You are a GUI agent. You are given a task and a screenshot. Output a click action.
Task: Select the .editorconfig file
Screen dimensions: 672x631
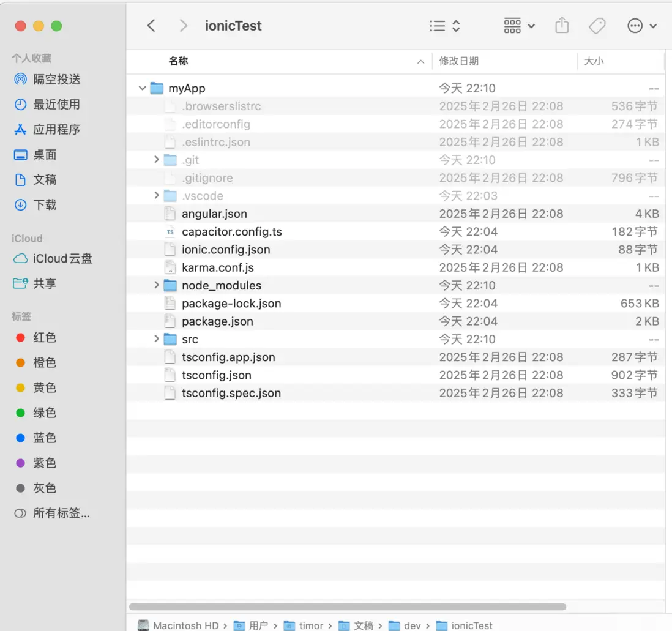click(x=395, y=124)
